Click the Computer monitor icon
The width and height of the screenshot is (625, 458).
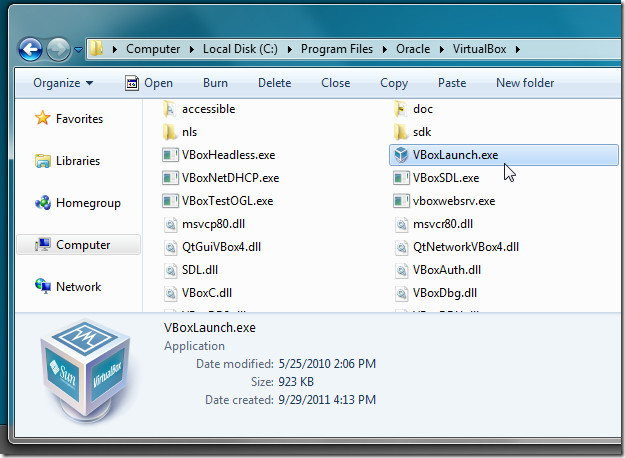[x=43, y=244]
